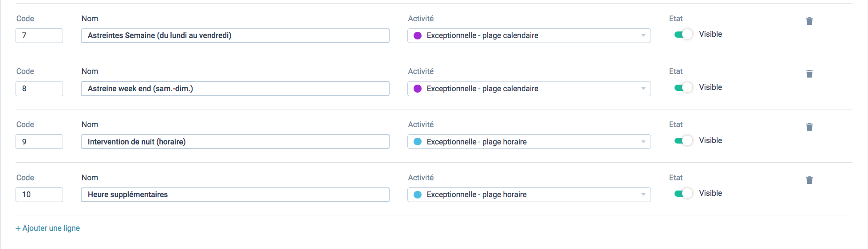Select the Nom field Heure supplémentaires
868x249 pixels.
[x=235, y=195]
